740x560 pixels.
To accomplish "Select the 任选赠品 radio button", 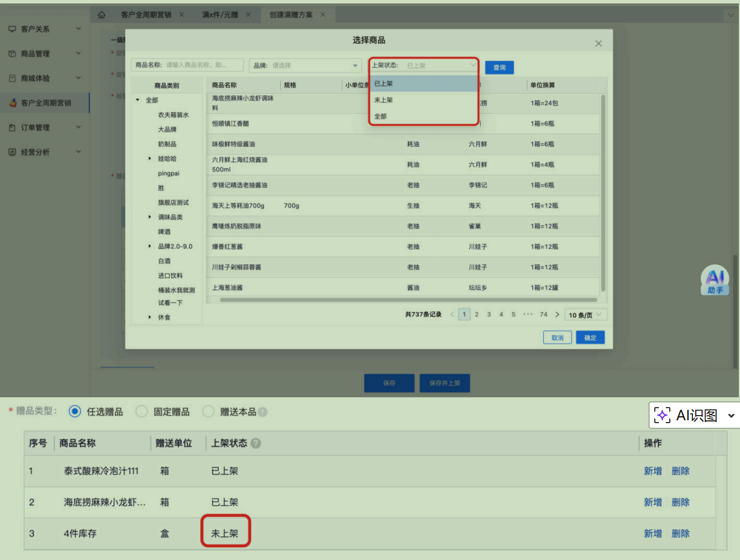I will (75, 412).
